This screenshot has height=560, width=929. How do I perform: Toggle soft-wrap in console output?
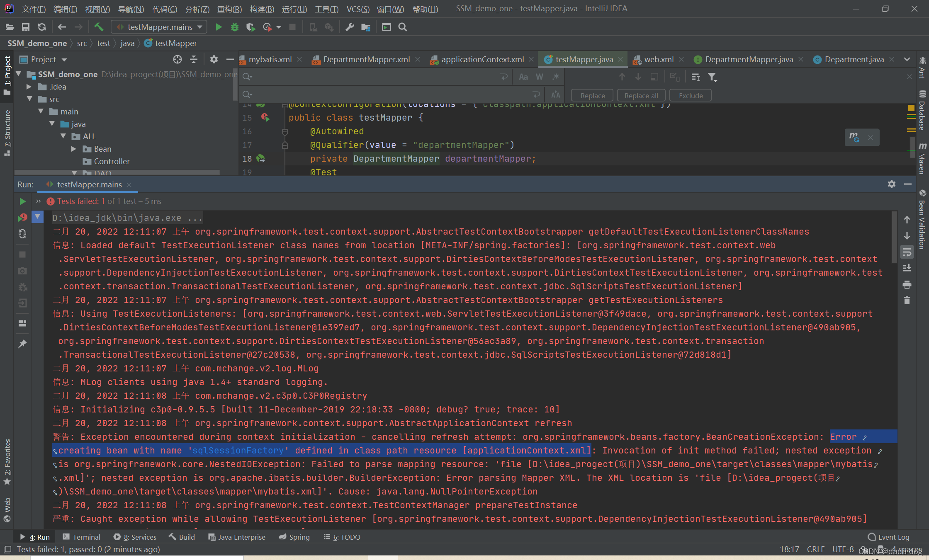click(x=907, y=252)
